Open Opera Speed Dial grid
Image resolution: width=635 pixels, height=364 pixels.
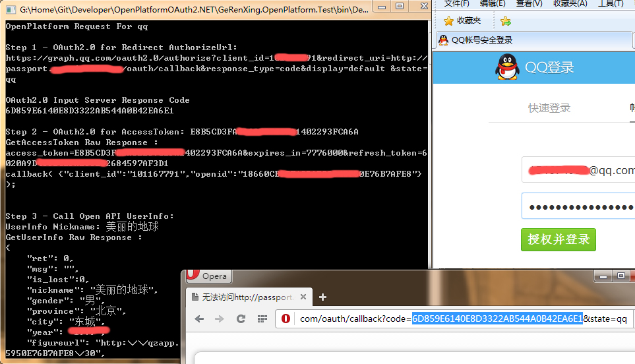[x=262, y=319]
